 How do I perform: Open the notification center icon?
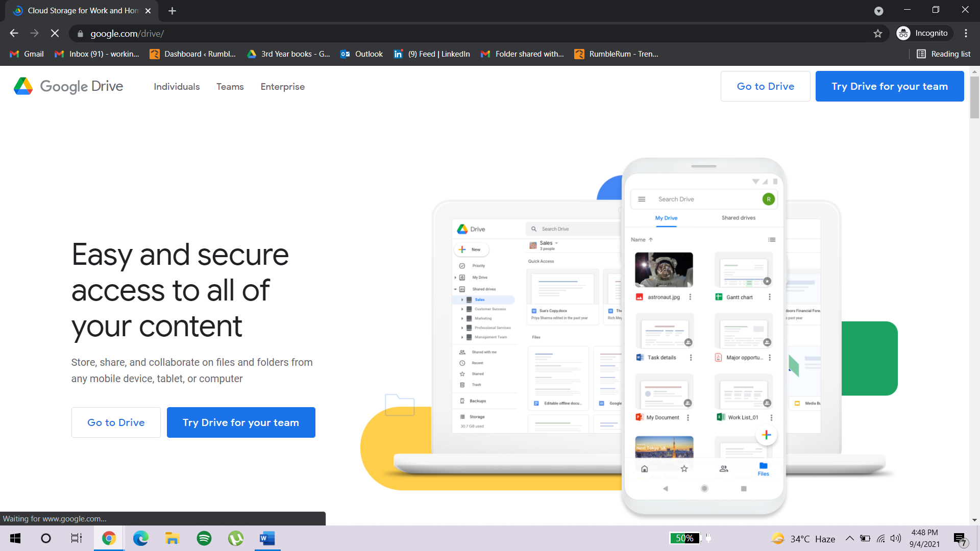960,539
